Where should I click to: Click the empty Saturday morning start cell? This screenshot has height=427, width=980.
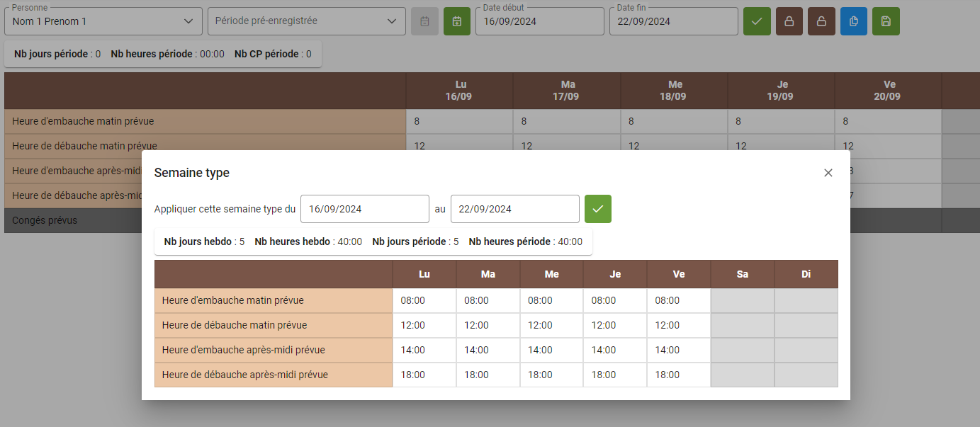point(742,300)
